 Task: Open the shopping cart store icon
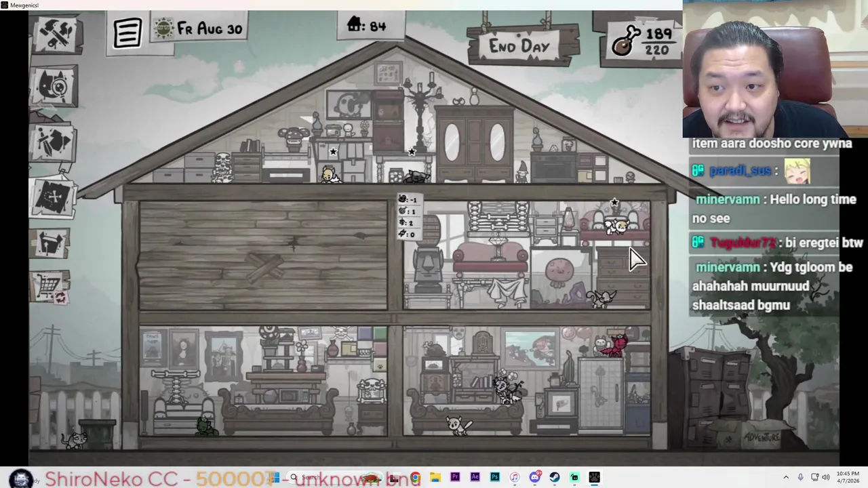click(50, 289)
